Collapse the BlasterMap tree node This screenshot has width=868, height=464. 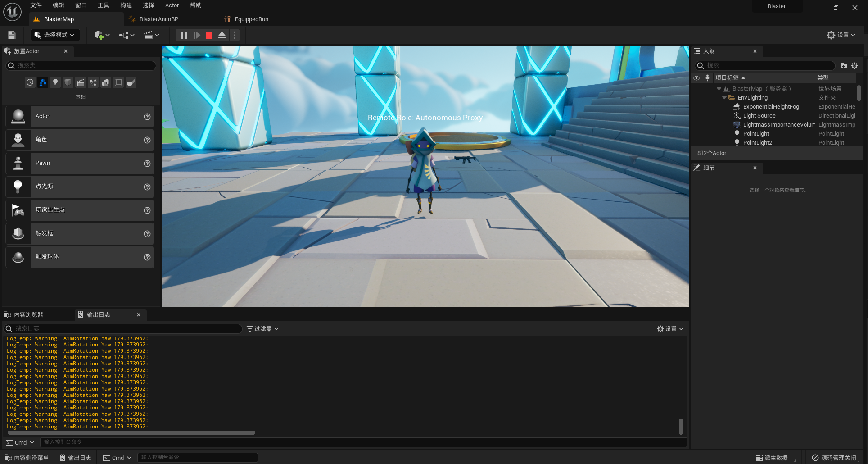[x=719, y=89]
